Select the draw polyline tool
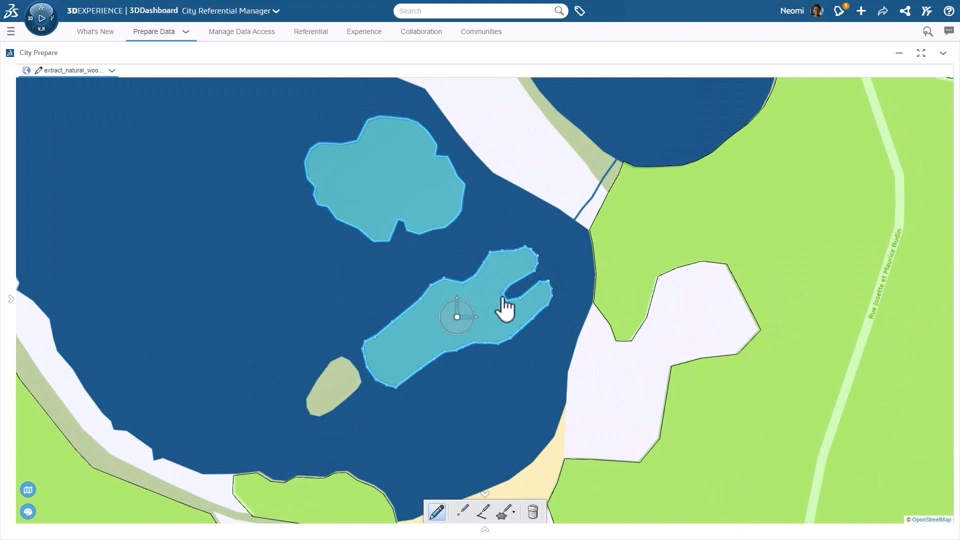This screenshot has width=960, height=540. [483, 512]
